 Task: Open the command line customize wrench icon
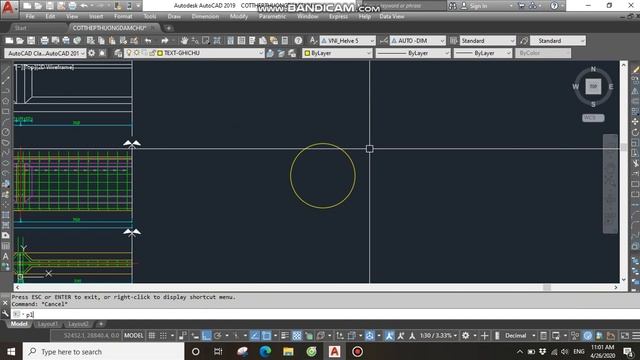5,314
